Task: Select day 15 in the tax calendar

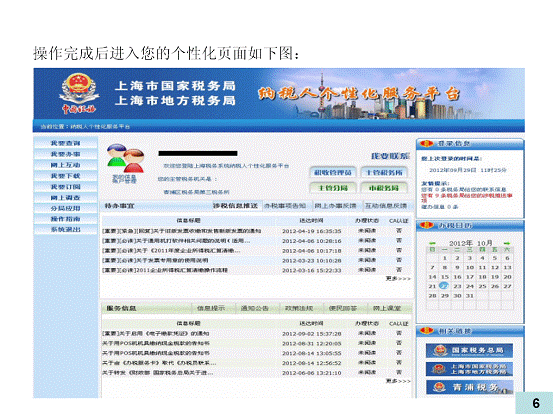Action: click(445, 277)
